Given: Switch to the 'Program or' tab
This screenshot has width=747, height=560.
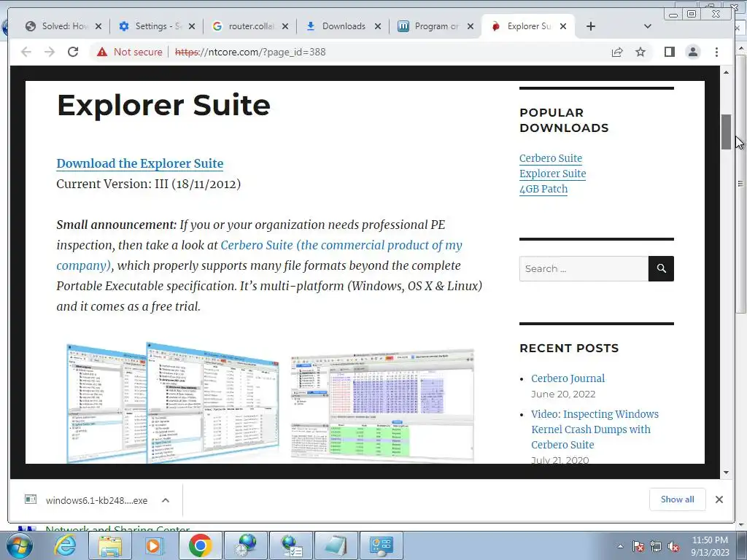Looking at the screenshot, I should tap(436, 26).
